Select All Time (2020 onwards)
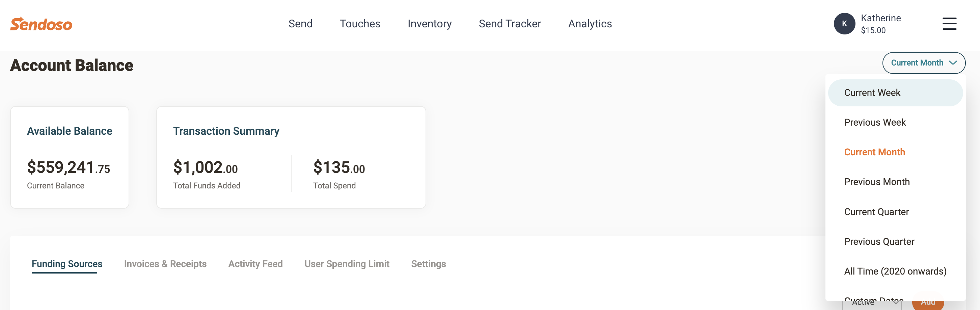The height and width of the screenshot is (310, 980). coord(895,271)
